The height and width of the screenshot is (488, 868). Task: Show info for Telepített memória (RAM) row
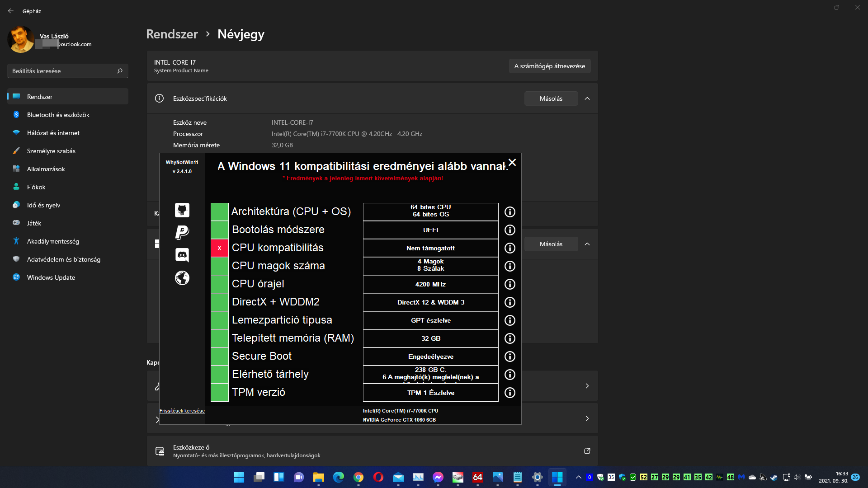pos(509,338)
